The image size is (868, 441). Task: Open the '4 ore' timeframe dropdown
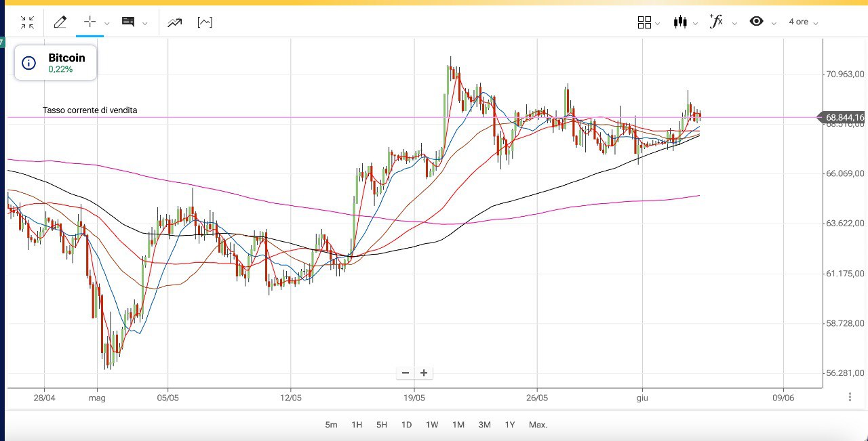pyautogui.click(x=803, y=22)
